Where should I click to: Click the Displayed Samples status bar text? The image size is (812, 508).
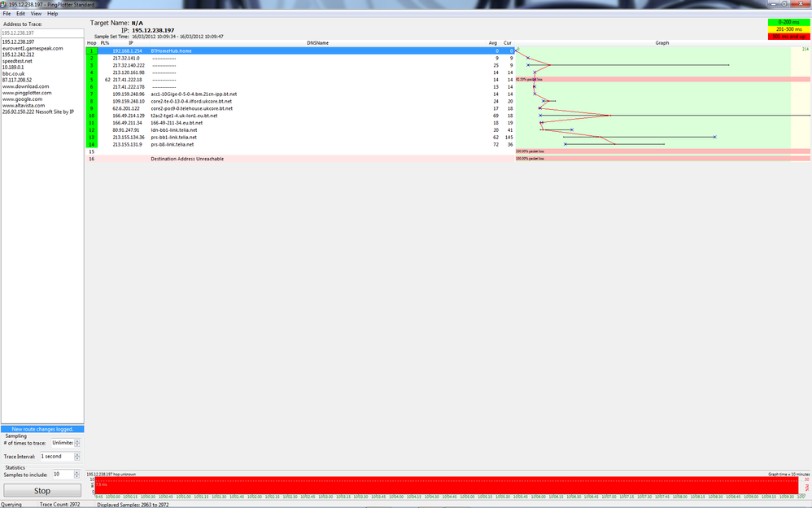coord(133,505)
